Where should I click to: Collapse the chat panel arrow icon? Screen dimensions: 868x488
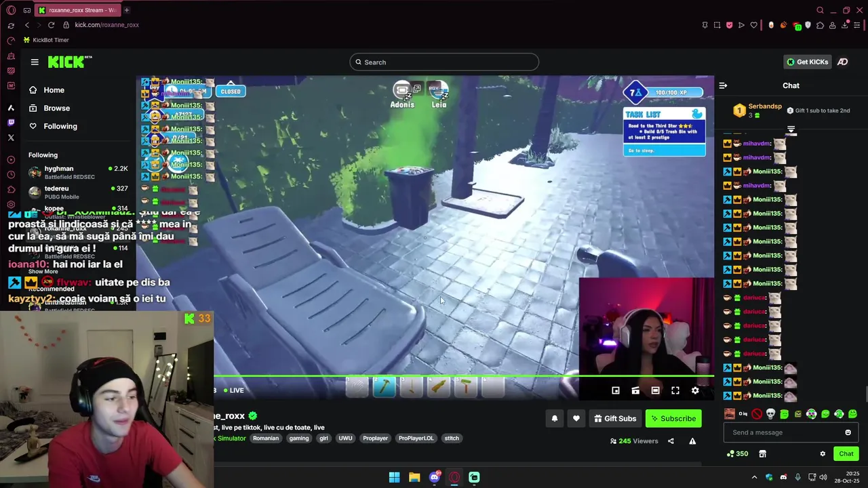[723, 86]
